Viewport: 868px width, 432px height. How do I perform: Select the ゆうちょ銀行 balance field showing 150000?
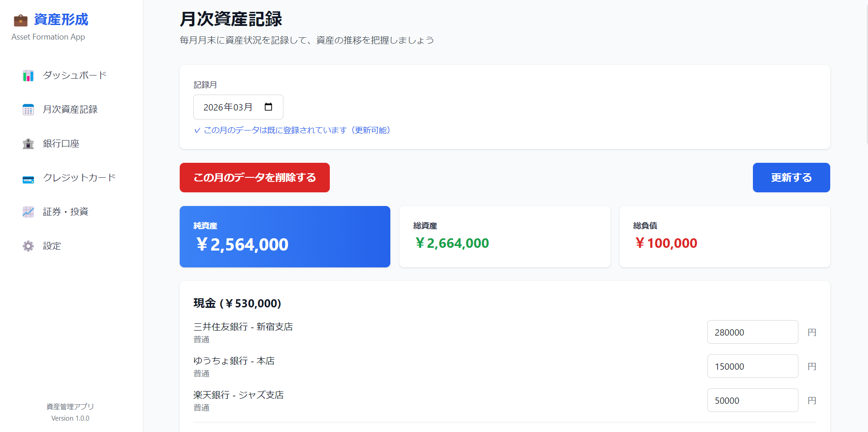pyautogui.click(x=752, y=366)
